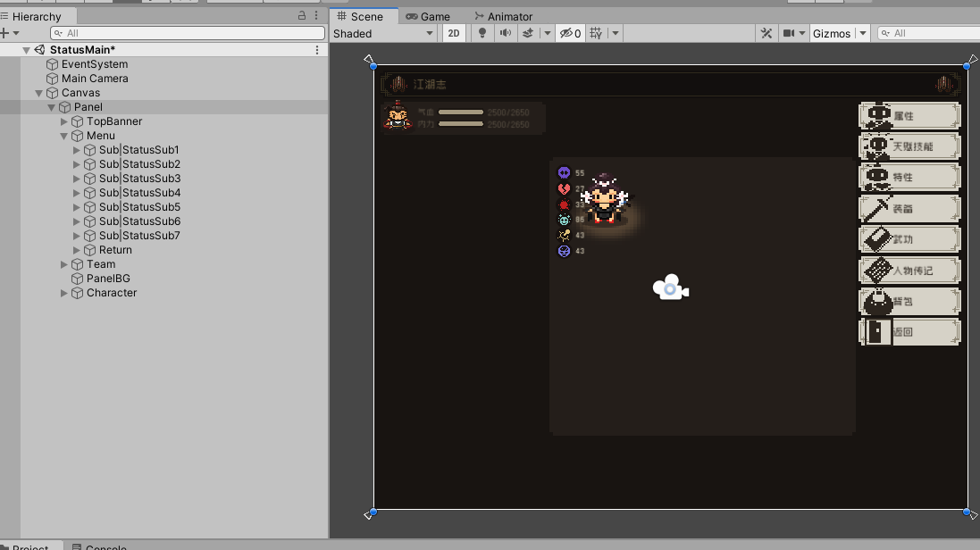
Task: Click the winged character sprite in scene
Action: coord(605,199)
